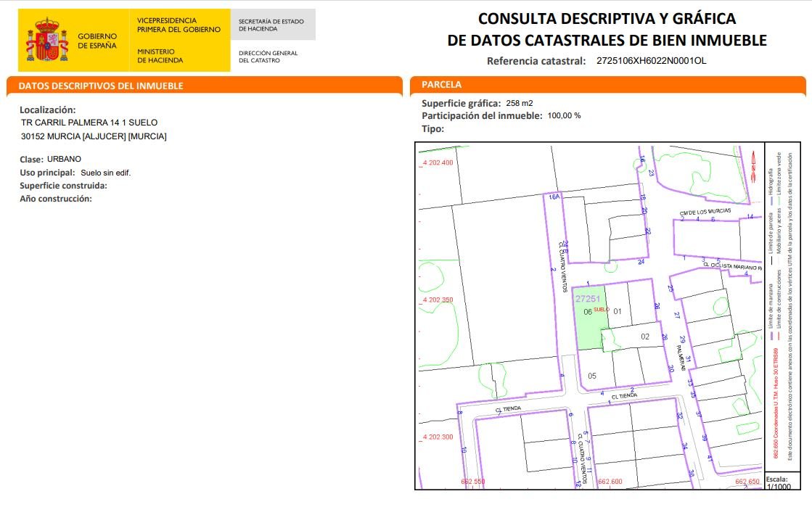
Task: Click 'MINISTERIO DE HACIENDA' text
Action: click(x=160, y=56)
